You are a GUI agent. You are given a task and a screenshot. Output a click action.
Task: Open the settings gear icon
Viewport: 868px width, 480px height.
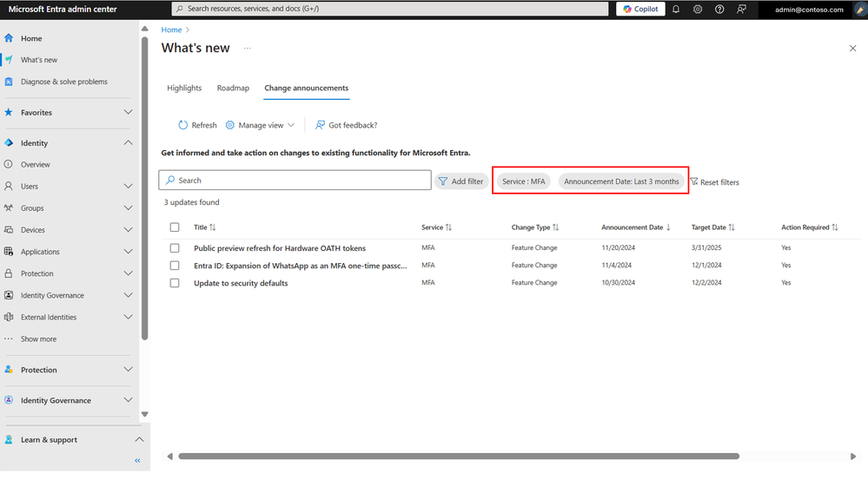[698, 9]
